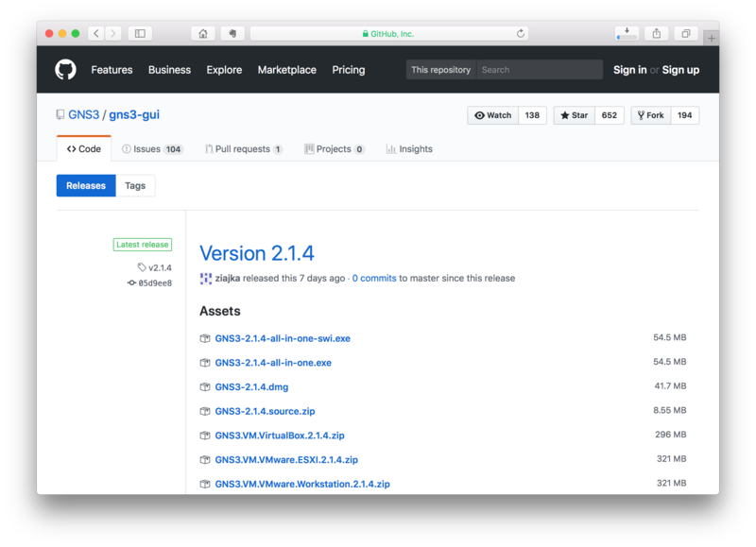
Task: Open the Features nav item
Action: click(112, 70)
